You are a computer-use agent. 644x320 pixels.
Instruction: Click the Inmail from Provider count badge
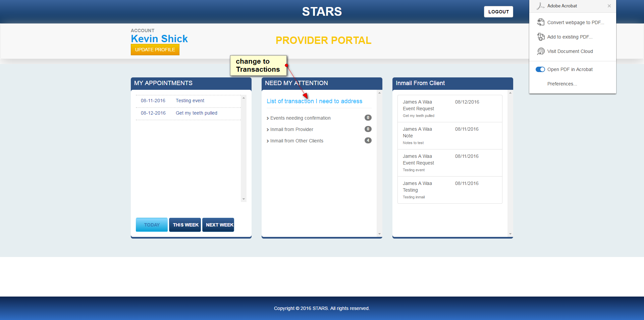(x=368, y=129)
